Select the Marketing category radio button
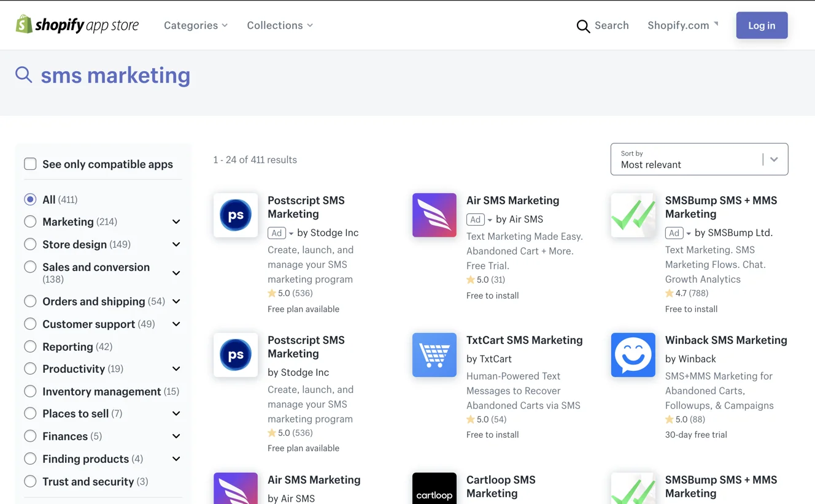 pos(30,221)
